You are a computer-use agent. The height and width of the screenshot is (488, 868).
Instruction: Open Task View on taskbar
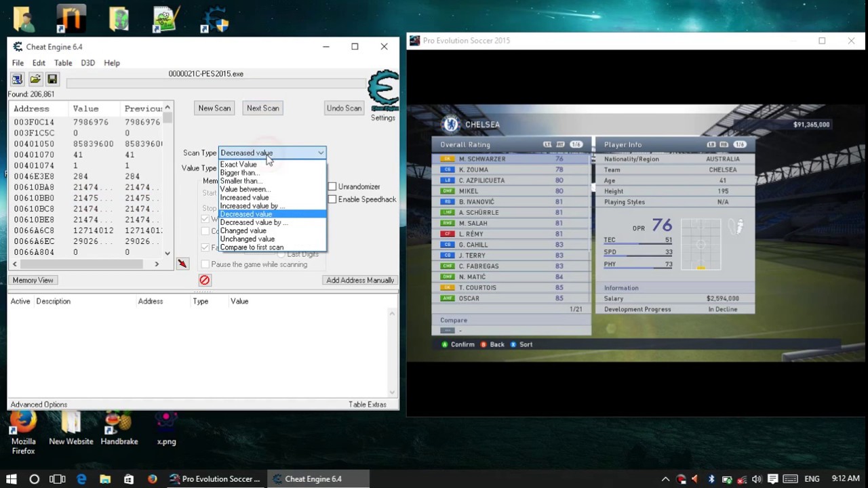pos(58,479)
